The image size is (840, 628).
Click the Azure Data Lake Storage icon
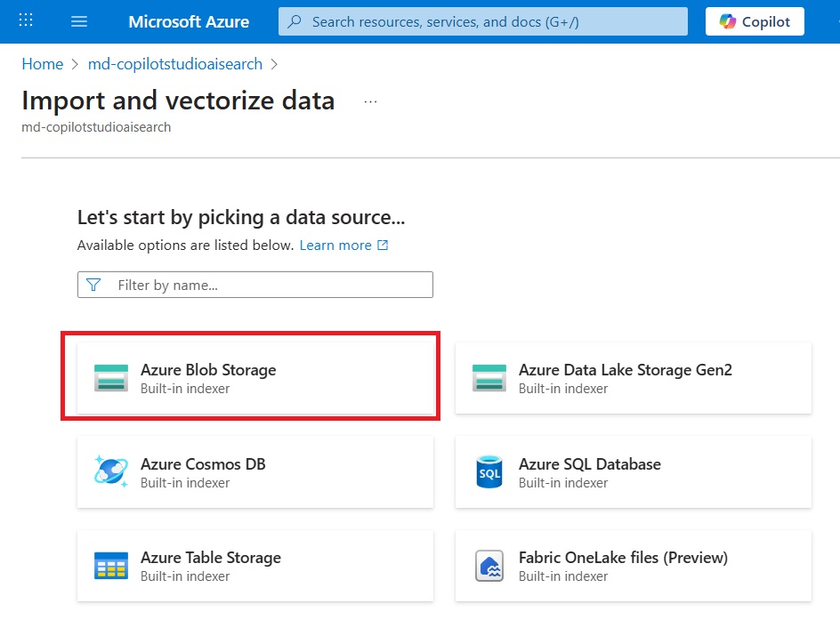pyautogui.click(x=489, y=378)
